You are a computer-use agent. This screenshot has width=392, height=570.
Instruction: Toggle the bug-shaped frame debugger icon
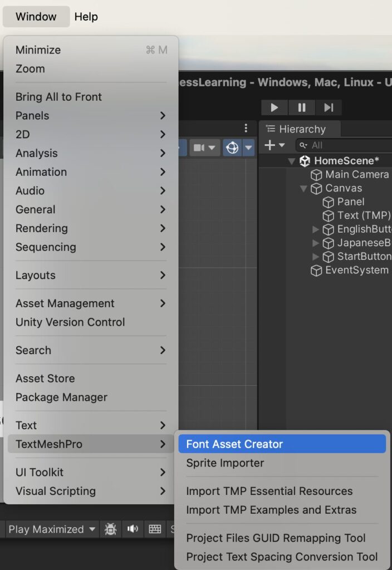[x=111, y=529]
